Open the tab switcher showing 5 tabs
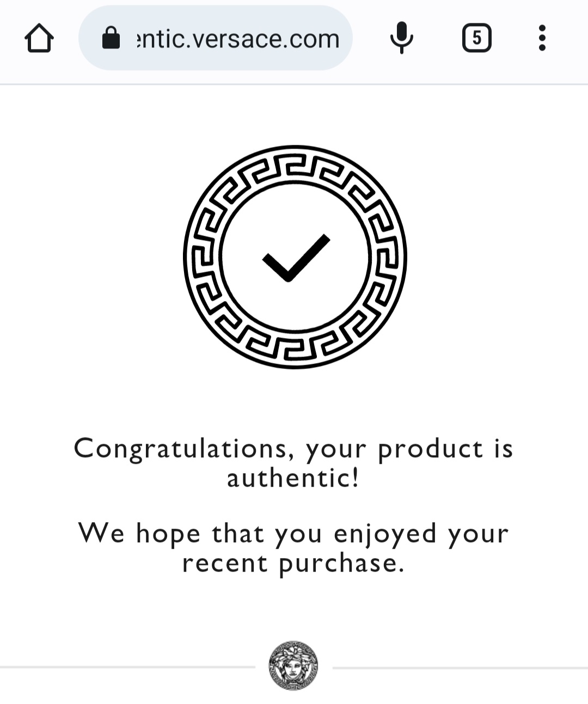Viewport: 588px width, 704px height. coord(476,38)
